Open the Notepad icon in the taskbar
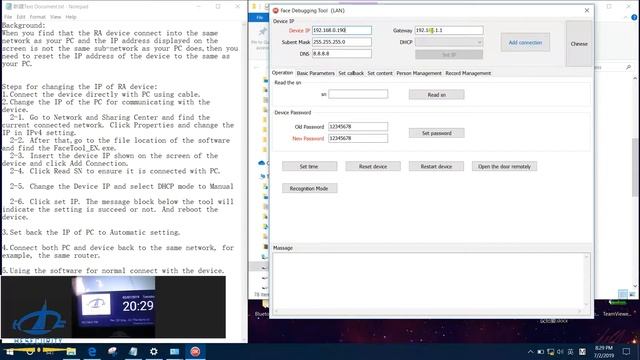The image size is (640, 360). coord(133,351)
